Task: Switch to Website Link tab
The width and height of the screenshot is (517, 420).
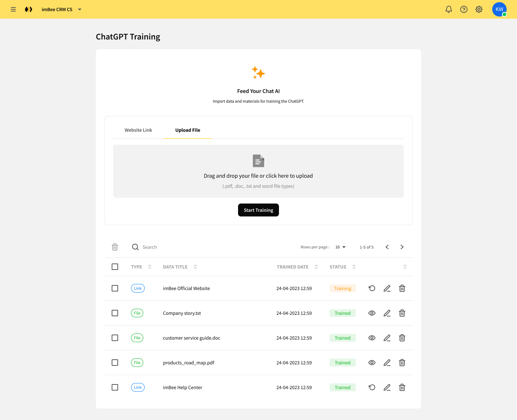Action: [138, 130]
